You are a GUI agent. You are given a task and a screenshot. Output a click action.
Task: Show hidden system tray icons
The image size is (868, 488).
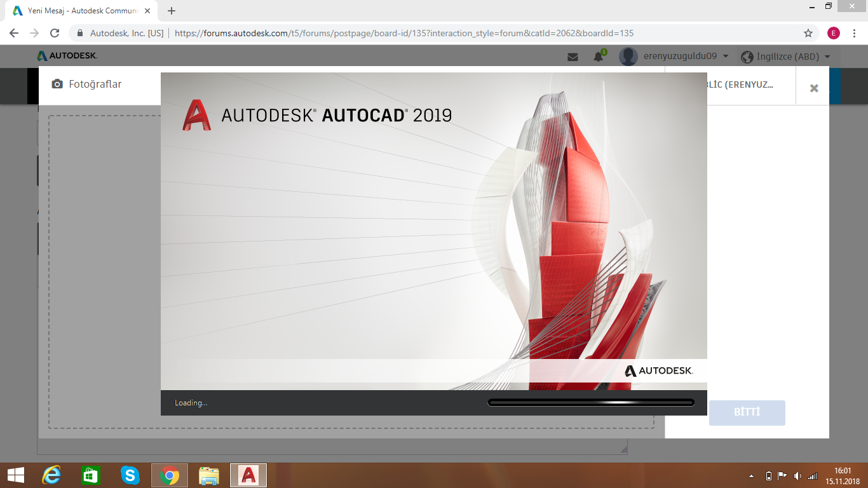(752, 476)
